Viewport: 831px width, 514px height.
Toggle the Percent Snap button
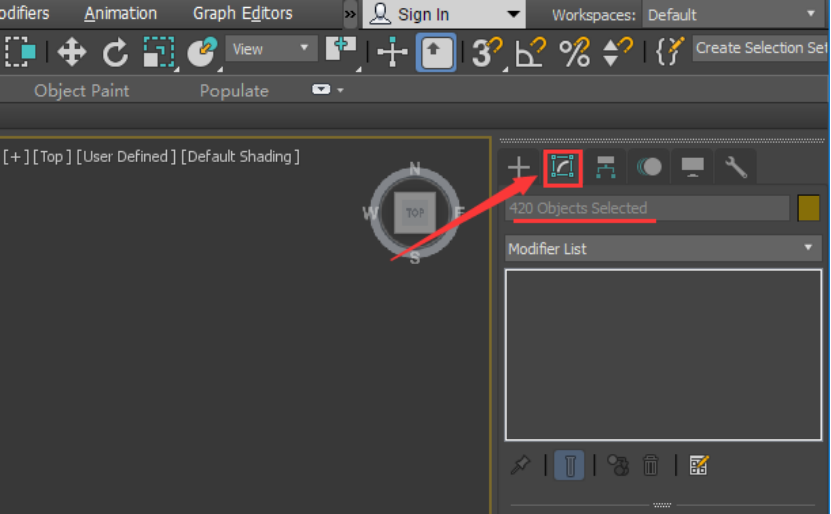pos(574,52)
